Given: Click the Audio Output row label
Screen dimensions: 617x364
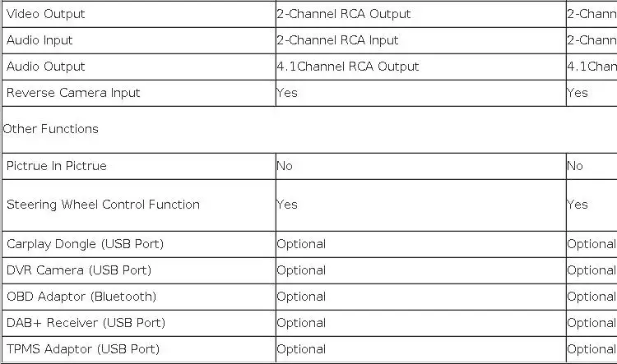Looking at the screenshot, I should [x=45, y=67].
